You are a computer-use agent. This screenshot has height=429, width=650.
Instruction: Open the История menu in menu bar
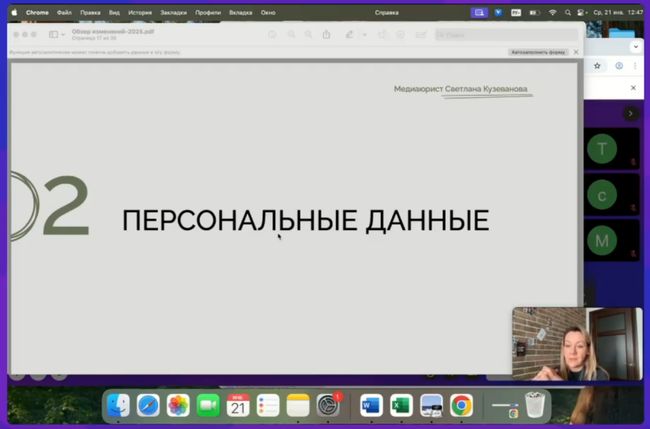click(140, 12)
